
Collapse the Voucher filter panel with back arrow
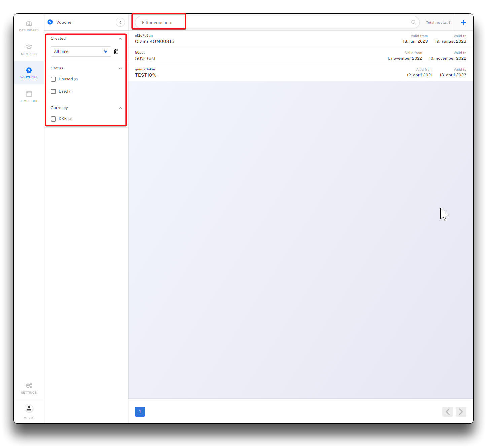[120, 22]
